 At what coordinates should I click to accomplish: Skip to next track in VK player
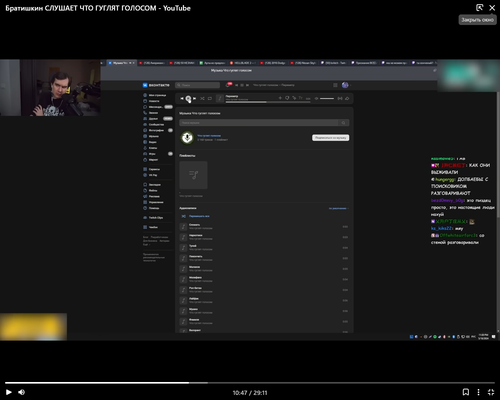tap(195, 98)
